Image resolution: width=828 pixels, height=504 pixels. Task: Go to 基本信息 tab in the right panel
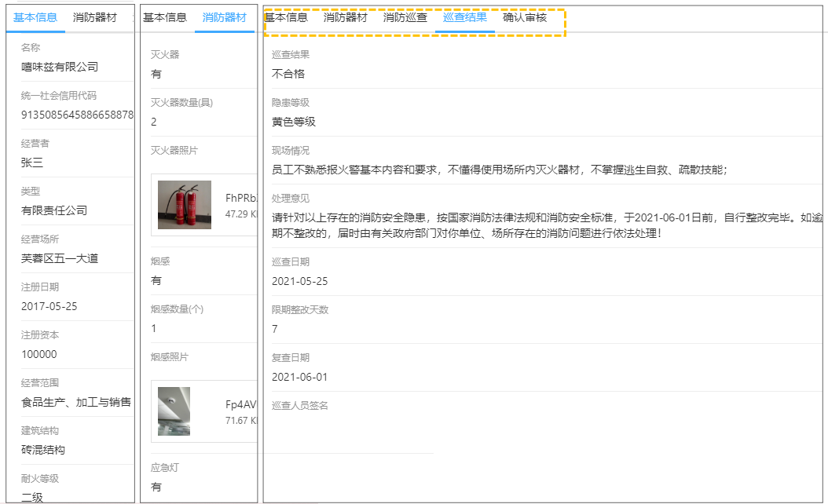pos(286,17)
